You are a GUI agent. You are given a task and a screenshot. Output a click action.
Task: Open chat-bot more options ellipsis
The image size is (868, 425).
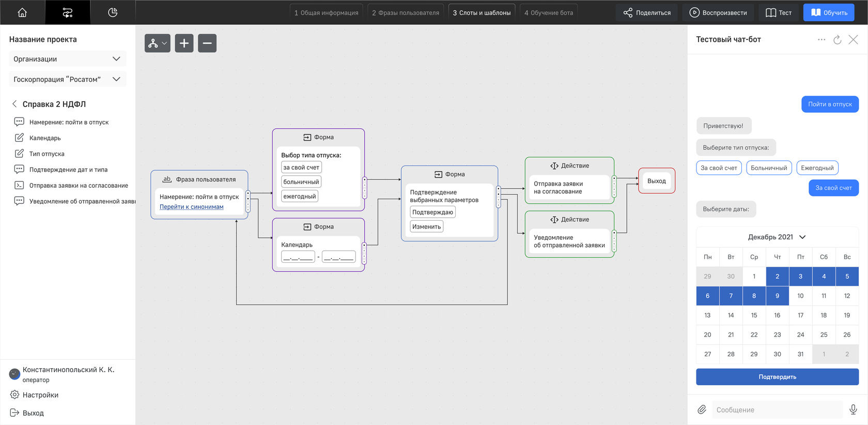click(x=822, y=40)
